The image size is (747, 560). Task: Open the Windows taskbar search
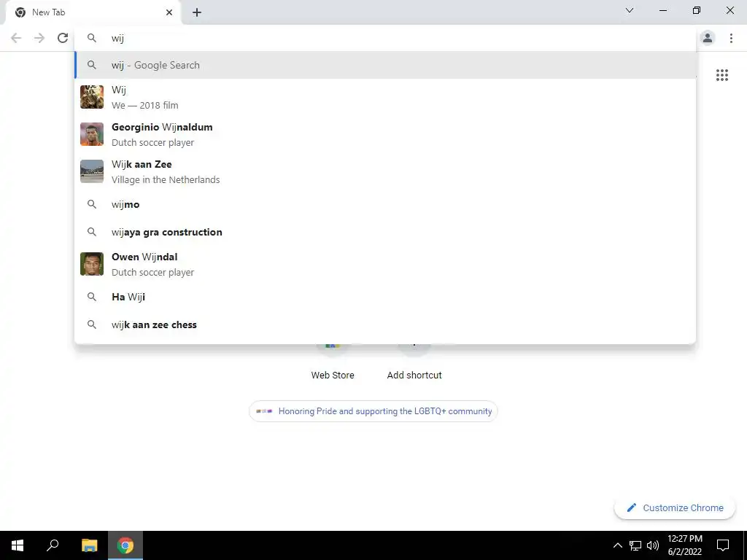click(53, 545)
